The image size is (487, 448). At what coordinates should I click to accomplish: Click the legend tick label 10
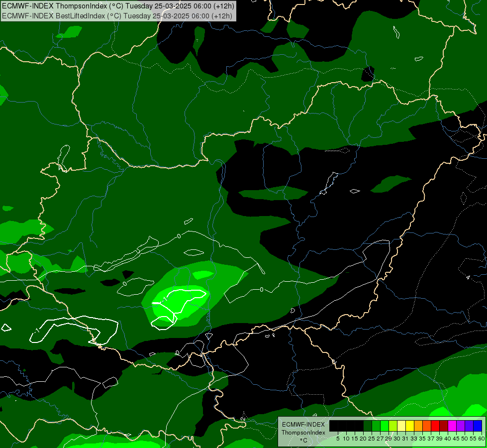pos(346,439)
